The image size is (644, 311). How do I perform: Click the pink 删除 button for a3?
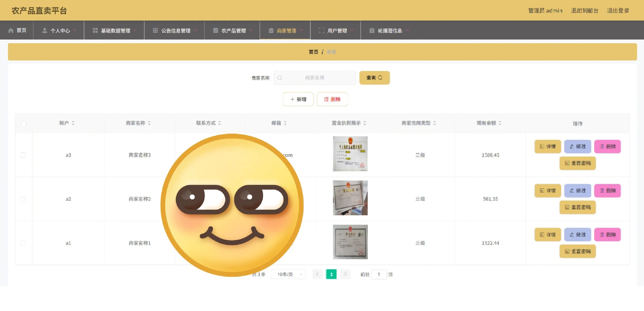click(x=607, y=147)
